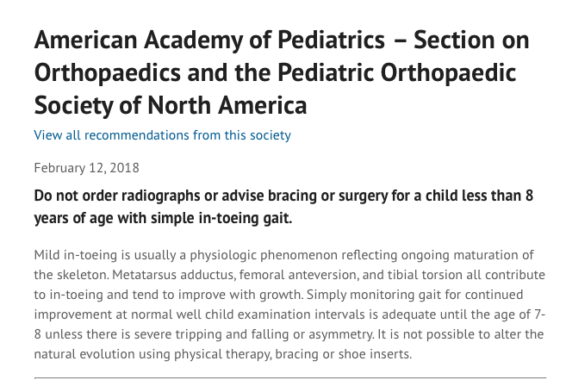Click the word 'radiographs' in bold recommendation
This screenshot has height=392, width=566.
pyautogui.click(x=160, y=196)
